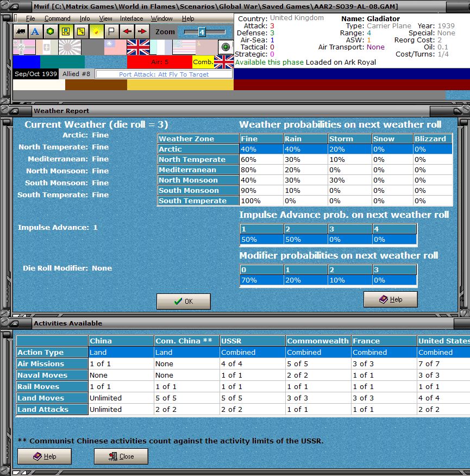This screenshot has width=470, height=476.
Task: Click the Allied #8 impulse label
Action: pyautogui.click(x=76, y=74)
